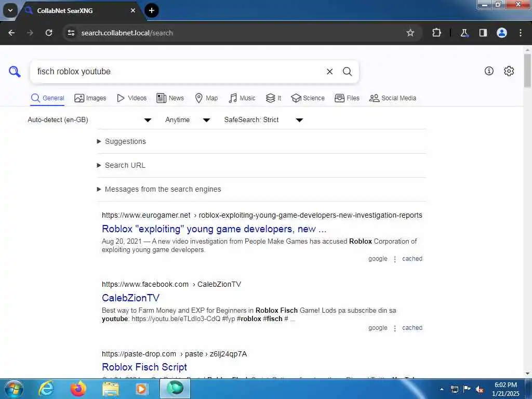
Task: Click the page vertical scrollbar thumb
Action: coord(528,70)
